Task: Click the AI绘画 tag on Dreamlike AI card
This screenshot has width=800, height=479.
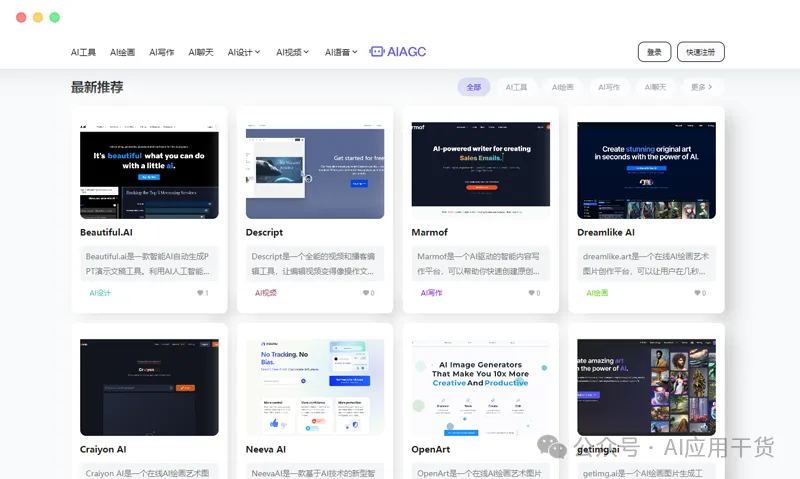Action: (x=597, y=293)
